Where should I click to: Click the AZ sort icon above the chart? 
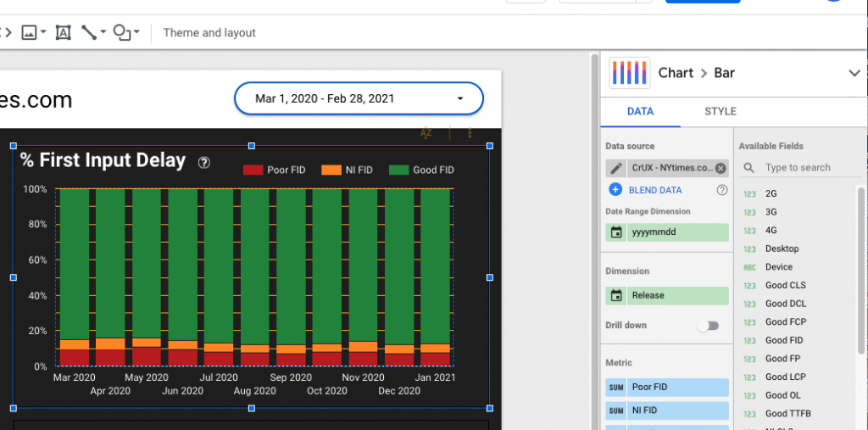tap(426, 133)
